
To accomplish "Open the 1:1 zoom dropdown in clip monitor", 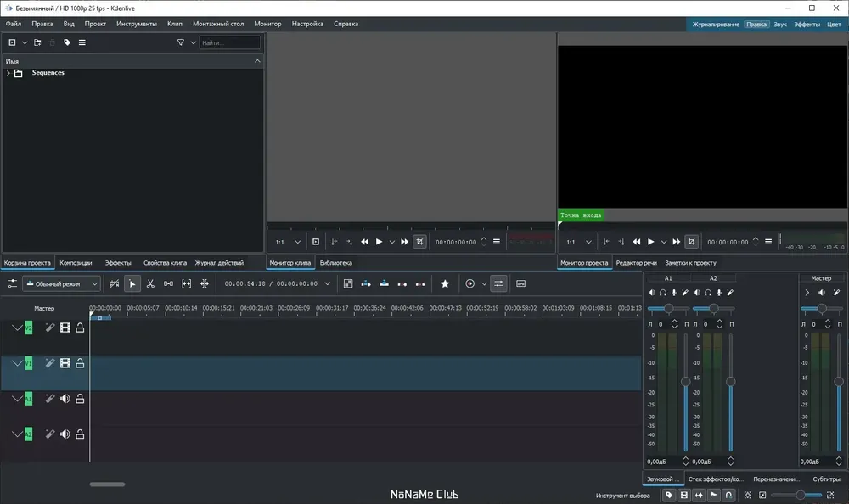I will coord(288,242).
